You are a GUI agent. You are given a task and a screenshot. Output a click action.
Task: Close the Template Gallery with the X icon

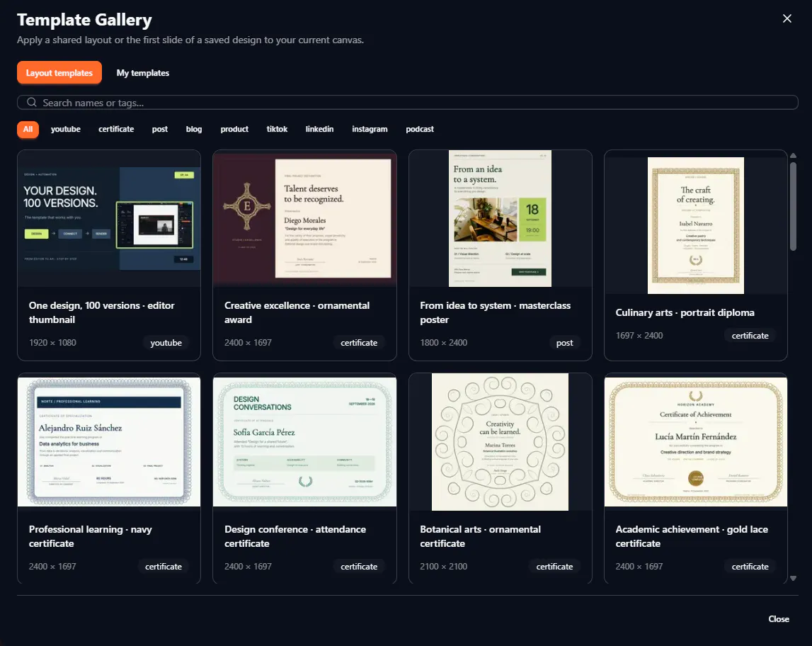click(x=787, y=18)
